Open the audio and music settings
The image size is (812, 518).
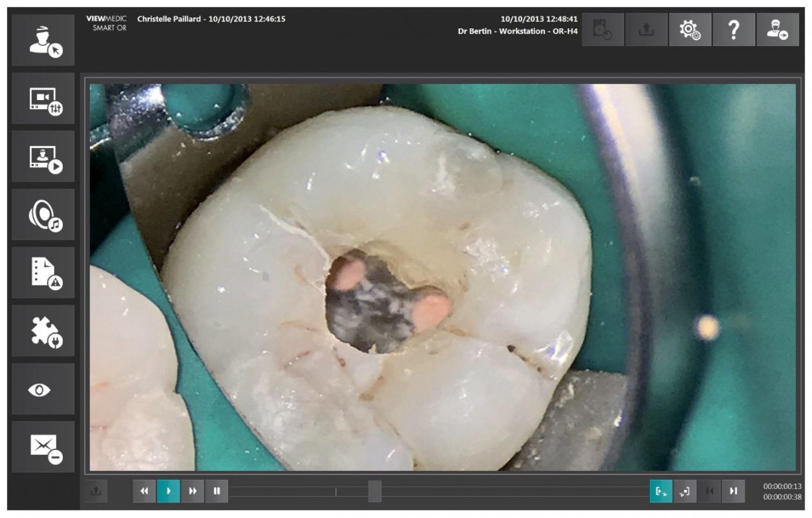pos(43,215)
